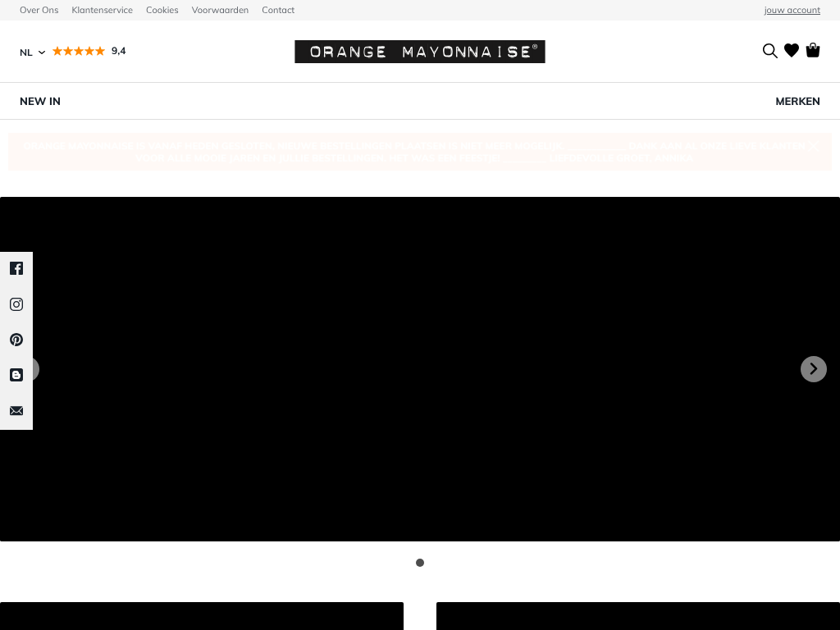Sign in via jouw account
This screenshot has height=630, width=840.
coord(792,10)
